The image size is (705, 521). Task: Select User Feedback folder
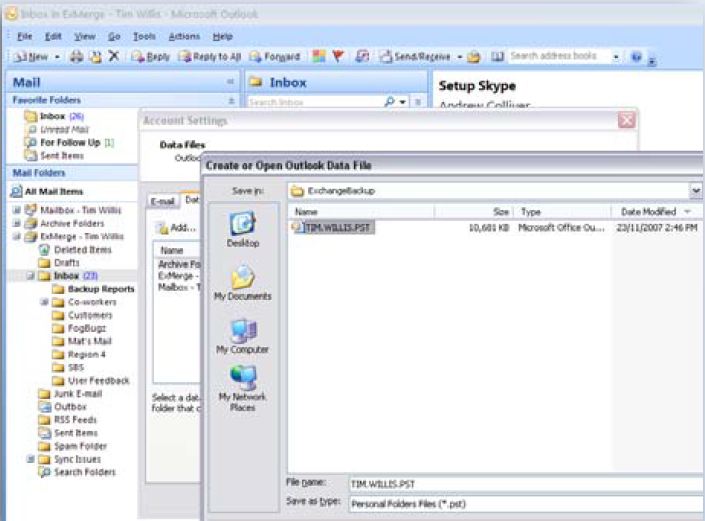point(91,381)
